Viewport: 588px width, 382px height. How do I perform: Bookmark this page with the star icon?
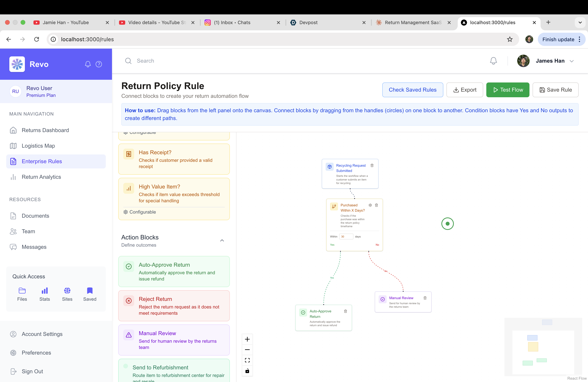(510, 39)
